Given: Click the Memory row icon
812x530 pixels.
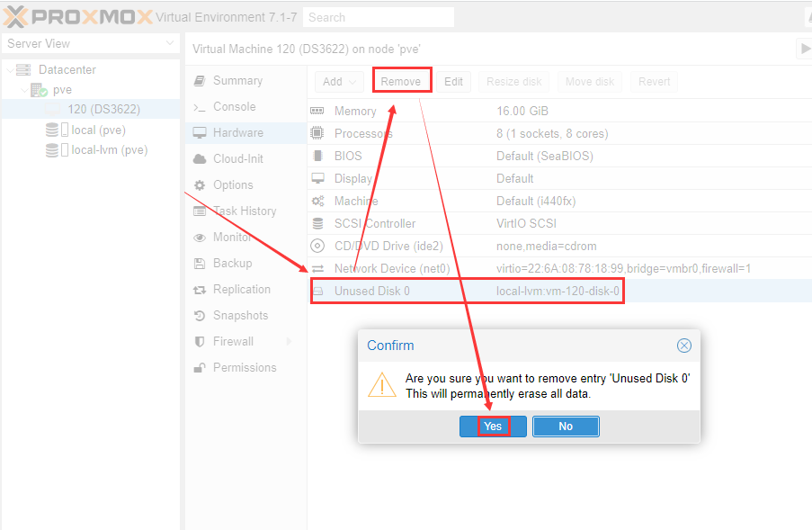Looking at the screenshot, I should coord(317,111).
